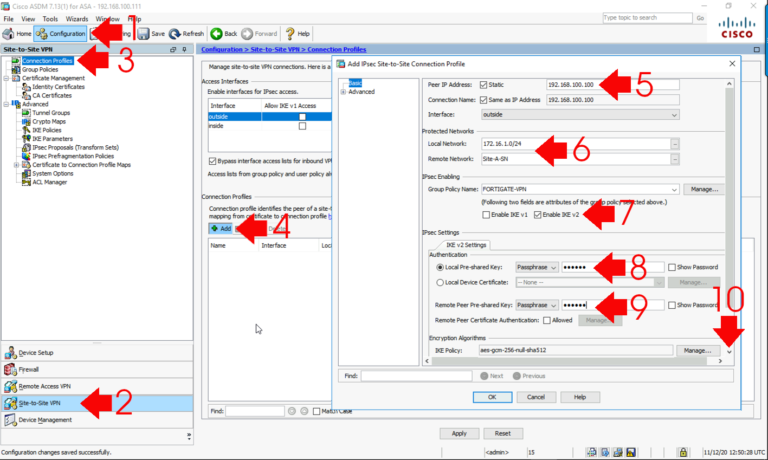Toggle inside interface IKE v1 access checkbox
This screenshot has height=460, width=768.
coord(302,126)
